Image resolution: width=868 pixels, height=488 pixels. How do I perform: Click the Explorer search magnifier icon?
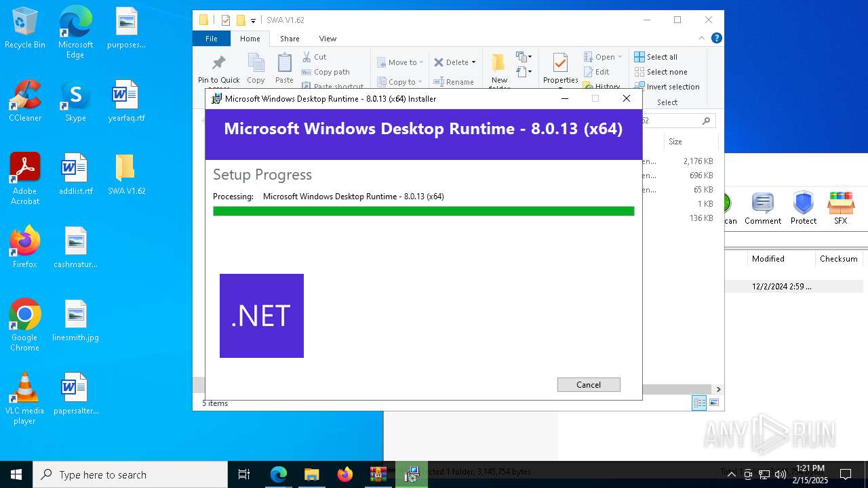coord(706,121)
